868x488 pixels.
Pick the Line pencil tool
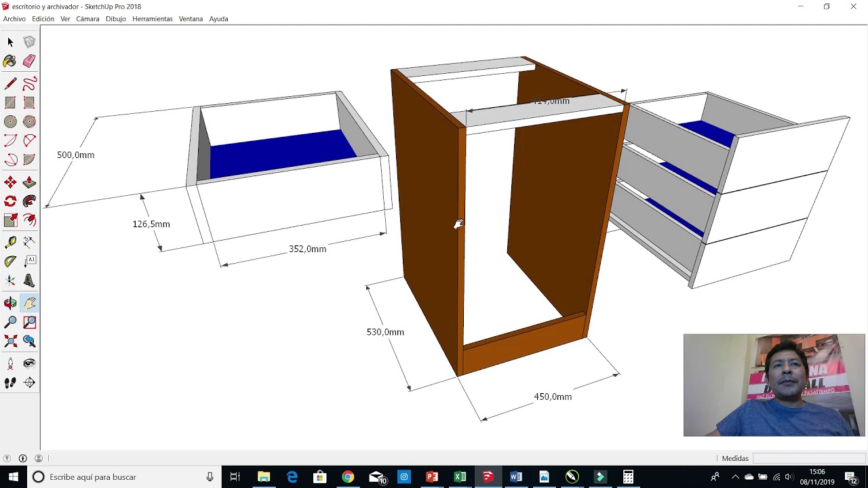click(x=10, y=84)
